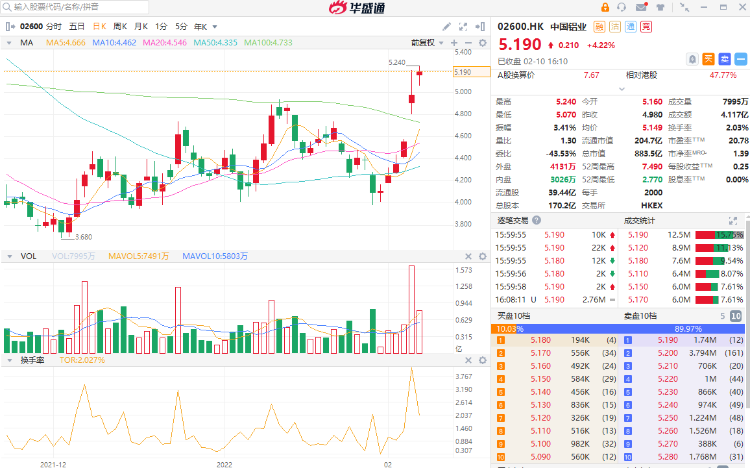Toggle the MA50:4.335 line
Image resolution: width=750 pixels, height=468 pixels.
coord(215,43)
